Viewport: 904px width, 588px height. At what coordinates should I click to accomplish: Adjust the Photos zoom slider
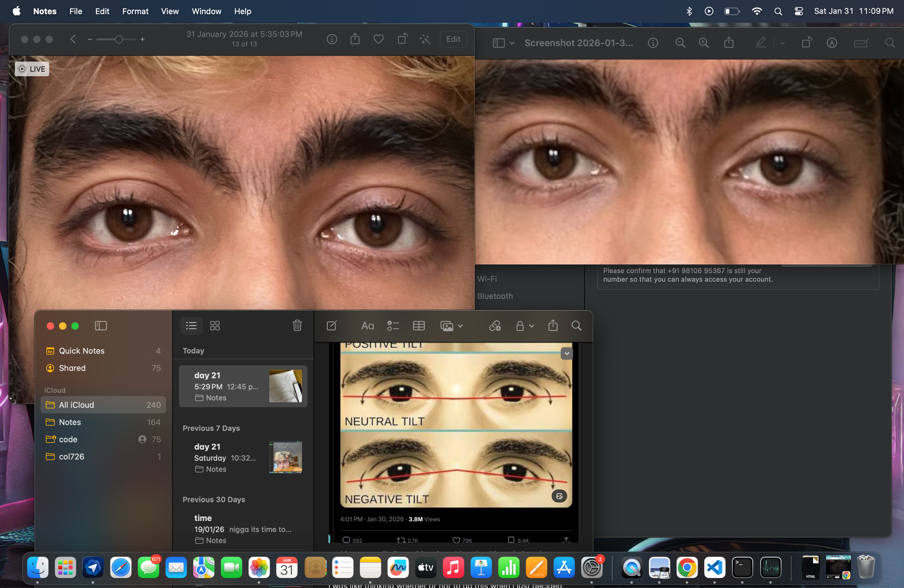[118, 39]
